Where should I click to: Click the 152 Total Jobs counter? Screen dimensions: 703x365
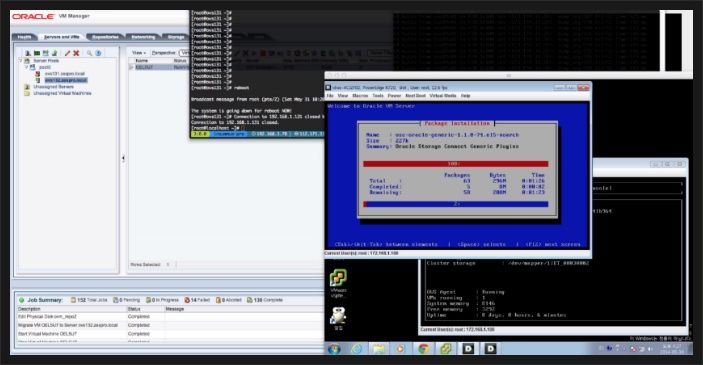point(89,300)
